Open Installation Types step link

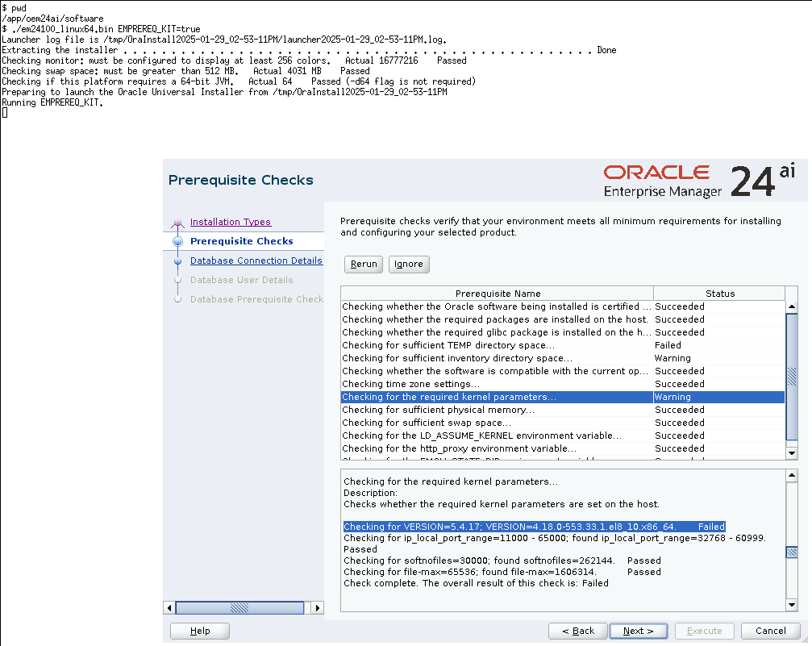click(x=231, y=222)
